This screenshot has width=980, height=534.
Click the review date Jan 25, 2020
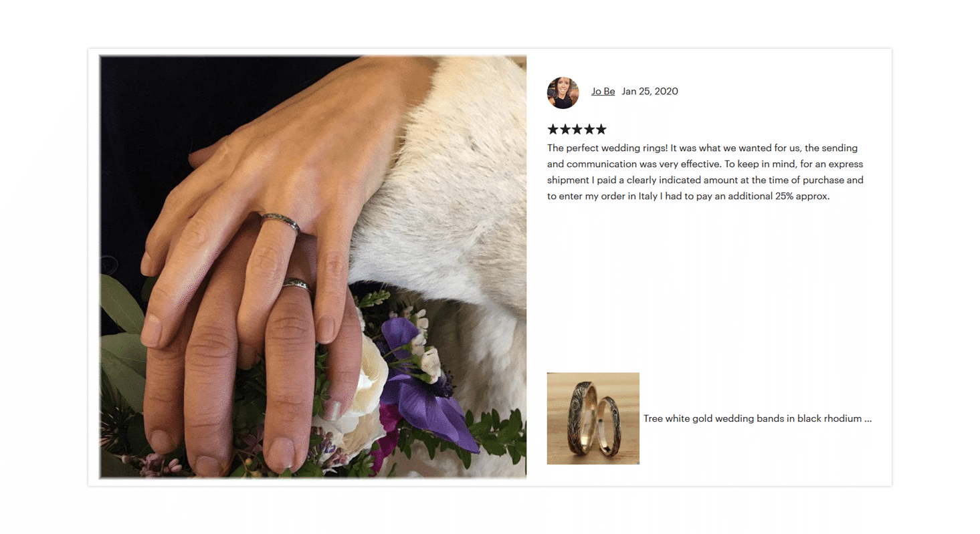tap(650, 92)
